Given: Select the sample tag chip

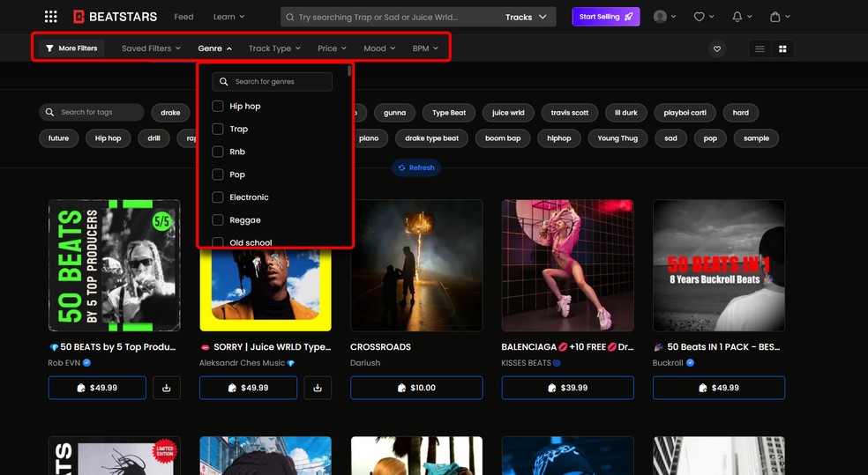Looking at the screenshot, I should pyautogui.click(x=756, y=138).
